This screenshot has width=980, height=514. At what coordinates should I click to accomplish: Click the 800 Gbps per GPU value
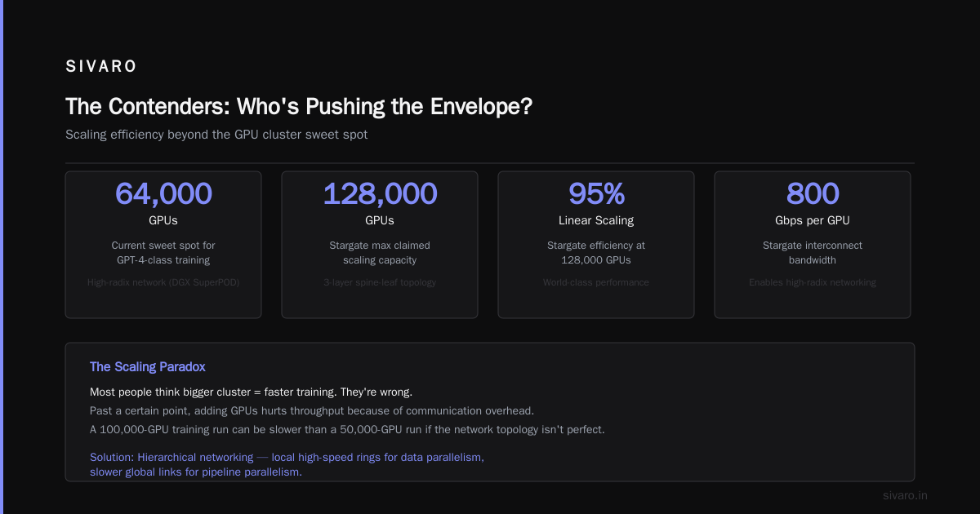click(x=813, y=193)
